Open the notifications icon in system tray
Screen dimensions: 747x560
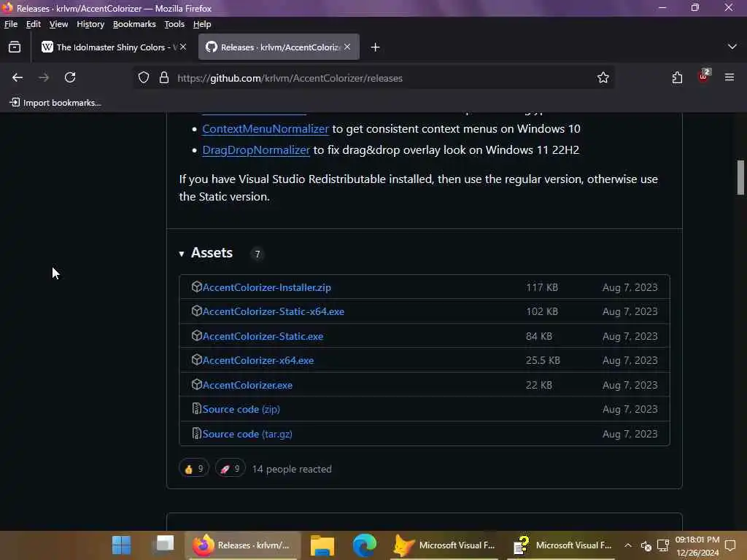729,545
